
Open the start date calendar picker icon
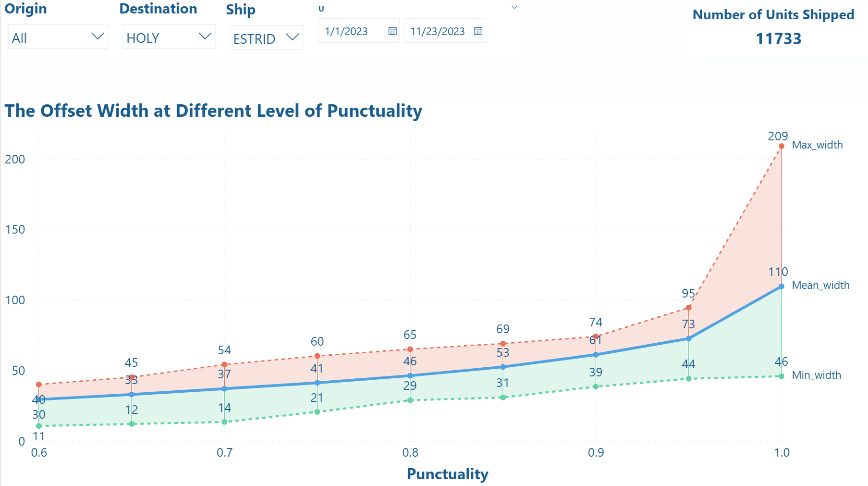coord(392,31)
